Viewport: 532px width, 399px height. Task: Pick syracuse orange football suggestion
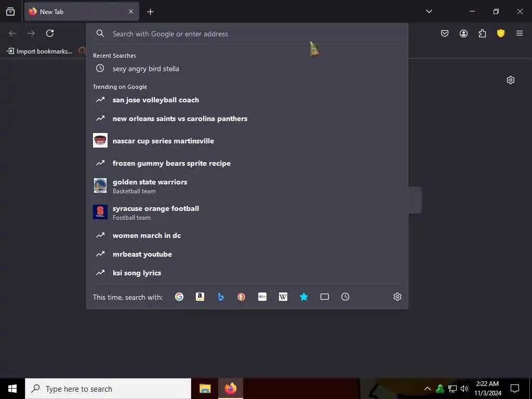click(247, 212)
